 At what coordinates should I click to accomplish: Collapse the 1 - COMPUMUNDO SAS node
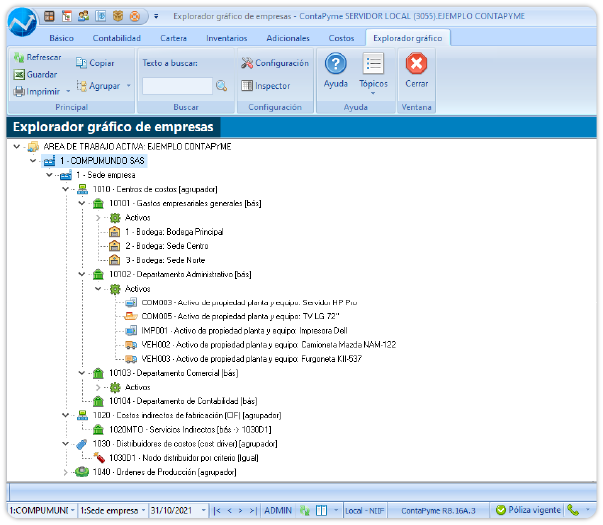[x=33, y=161]
